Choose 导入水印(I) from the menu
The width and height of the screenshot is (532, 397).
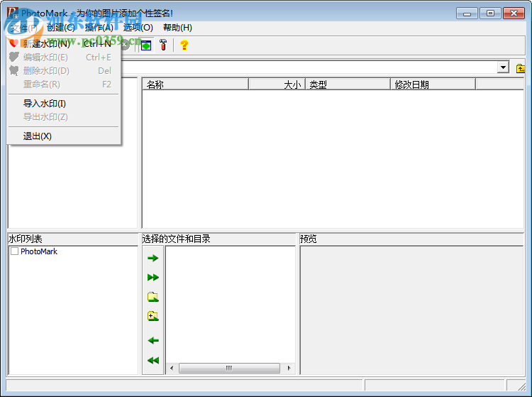click(64, 104)
